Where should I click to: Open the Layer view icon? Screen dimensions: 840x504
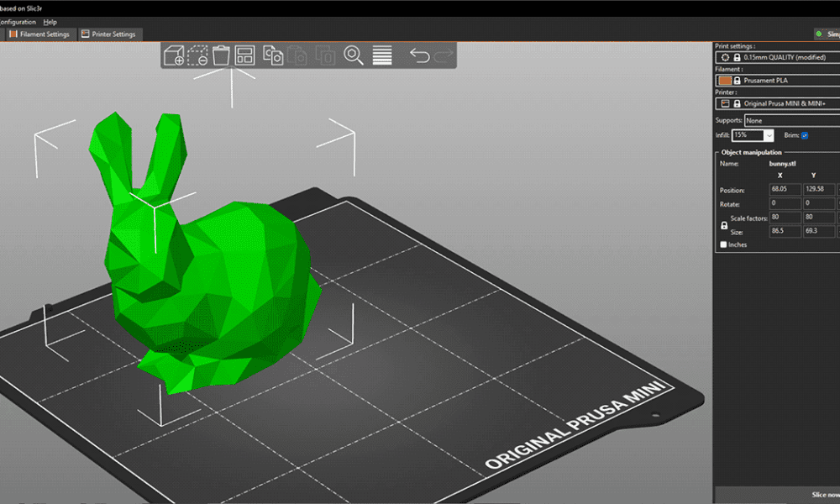pyautogui.click(x=382, y=55)
